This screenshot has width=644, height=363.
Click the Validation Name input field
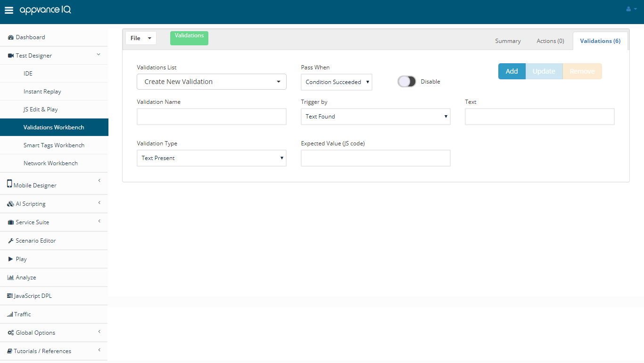(212, 117)
